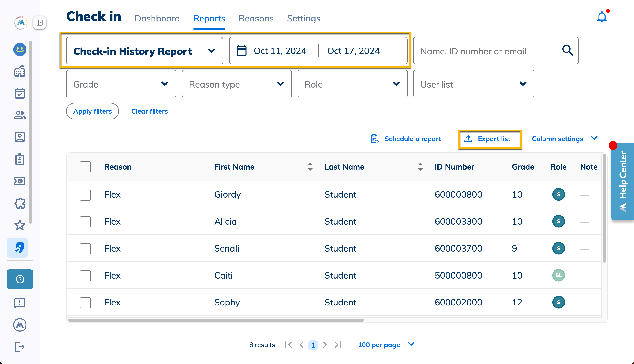The width and height of the screenshot is (634, 364).
Task: Click ID number 600003700
Action: pyautogui.click(x=458, y=248)
